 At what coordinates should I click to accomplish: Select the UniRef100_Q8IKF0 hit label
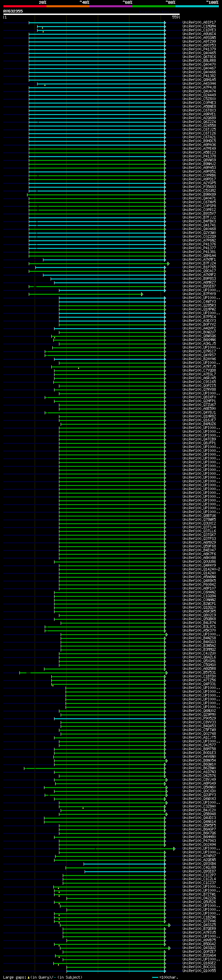pos(199,397)
